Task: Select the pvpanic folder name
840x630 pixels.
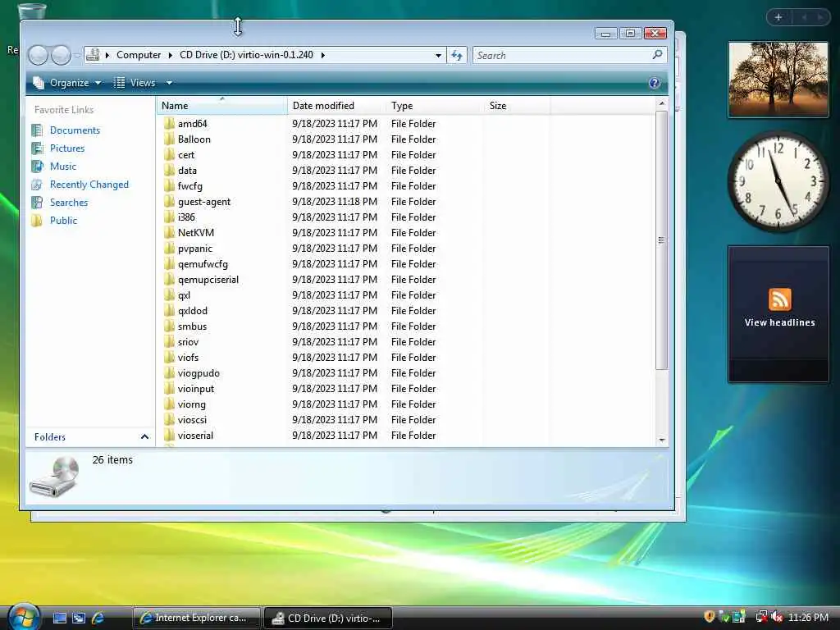Action: point(195,249)
